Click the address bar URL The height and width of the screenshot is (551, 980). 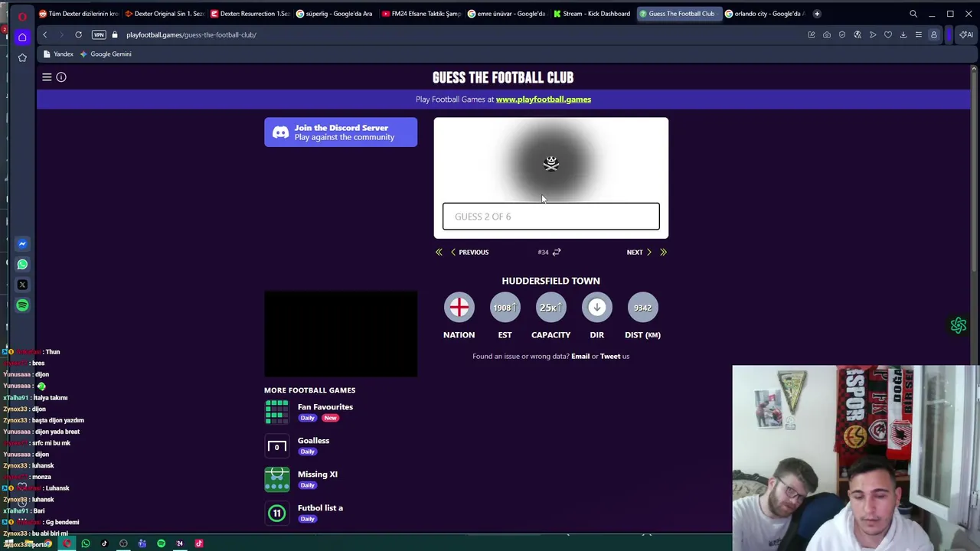[x=191, y=34]
